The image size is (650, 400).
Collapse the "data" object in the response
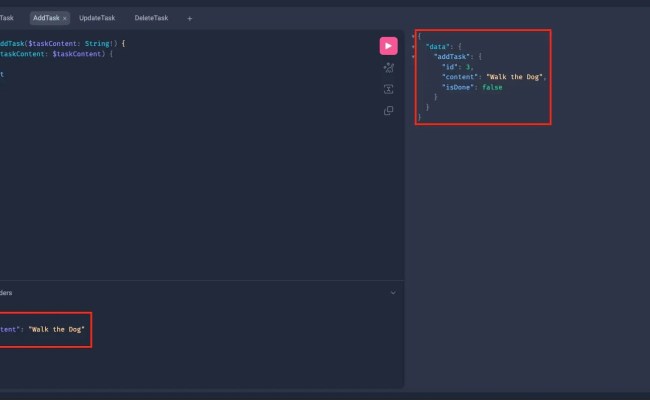tap(413, 47)
